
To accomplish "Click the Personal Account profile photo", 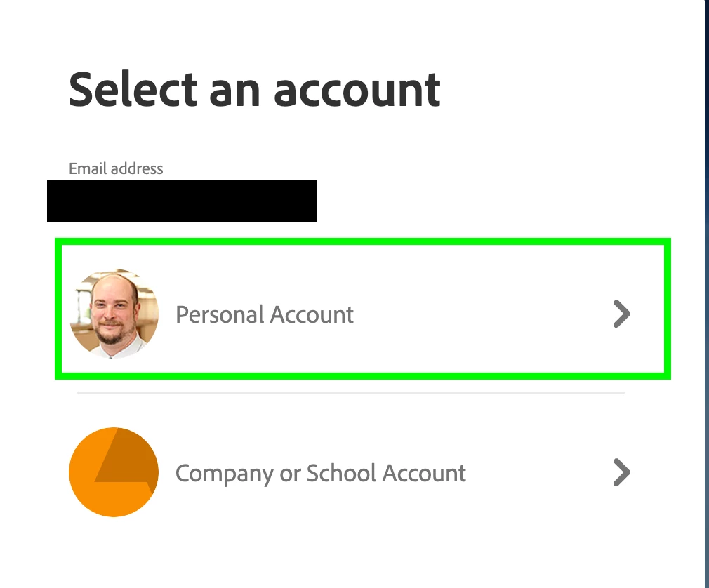I will (114, 314).
